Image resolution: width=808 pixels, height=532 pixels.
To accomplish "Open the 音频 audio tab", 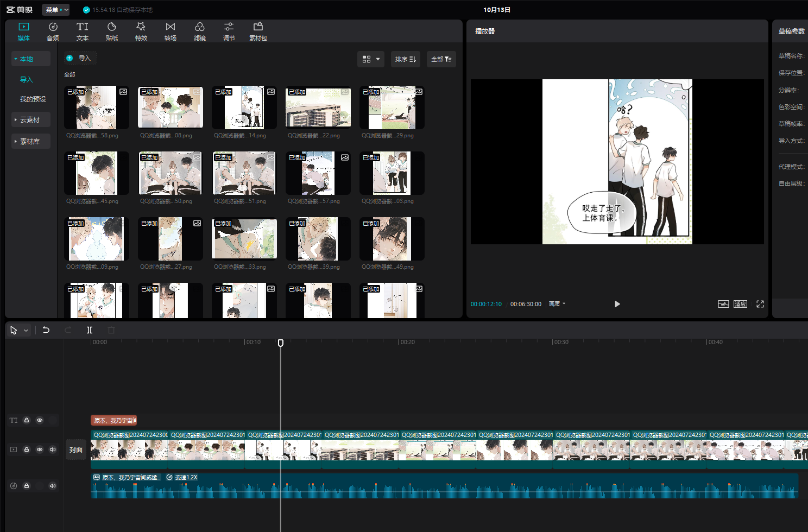I will (x=53, y=31).
